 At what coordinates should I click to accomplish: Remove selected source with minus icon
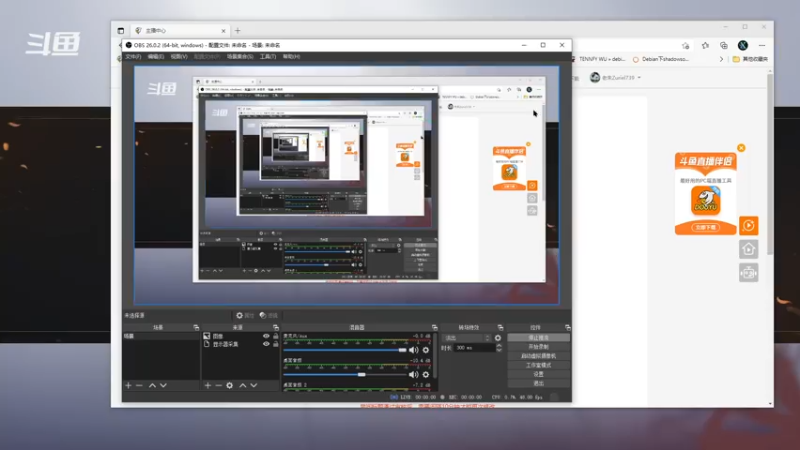click(218, 385)
